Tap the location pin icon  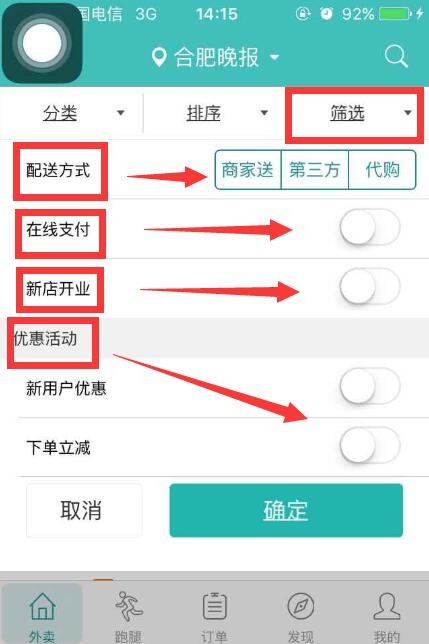159,57
